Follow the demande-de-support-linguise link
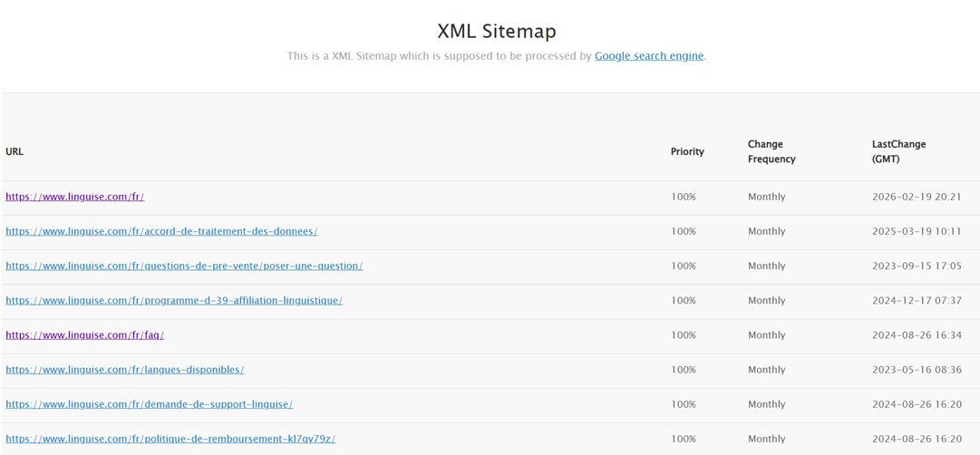Screen dimensions: 980x455 pos(149,404)
